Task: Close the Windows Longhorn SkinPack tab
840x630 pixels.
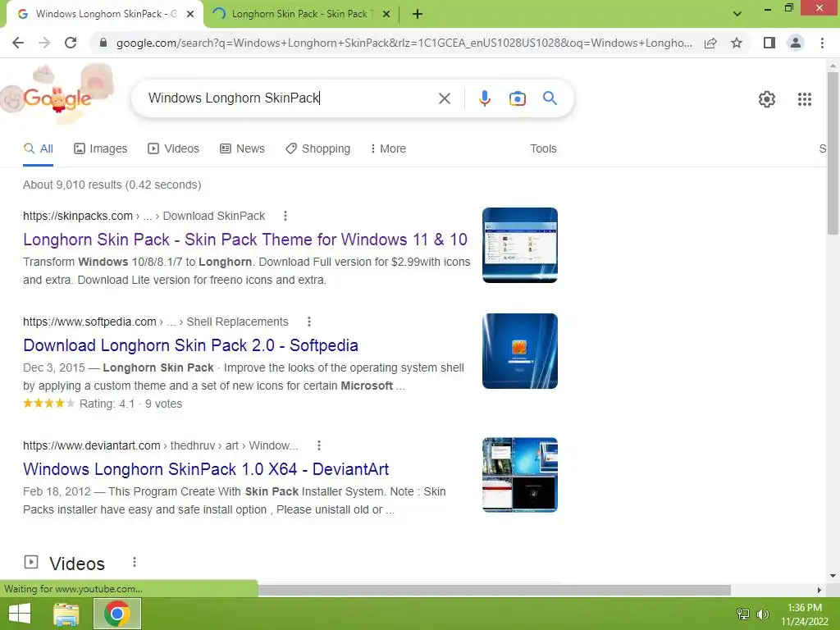Action: pos(190,15)
